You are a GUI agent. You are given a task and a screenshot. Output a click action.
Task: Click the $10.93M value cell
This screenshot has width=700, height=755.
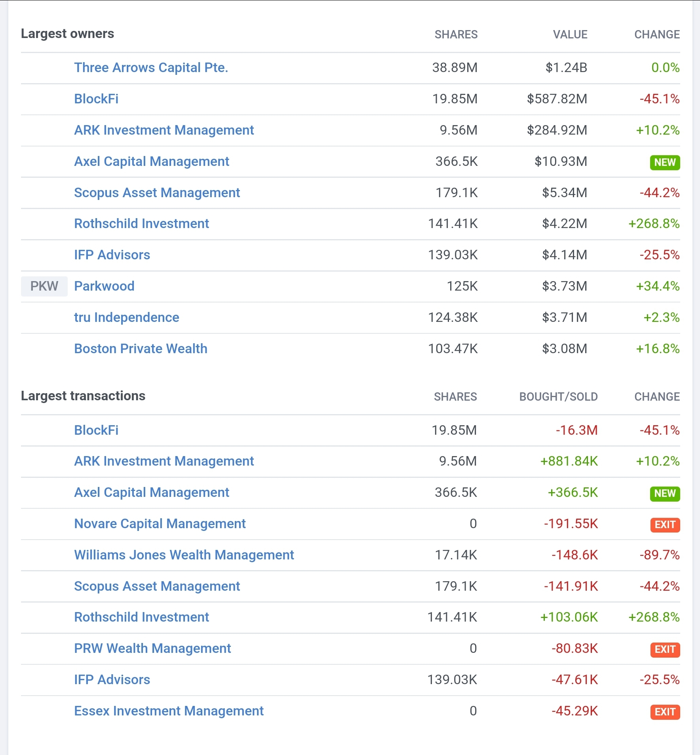(x=561, y=162)
